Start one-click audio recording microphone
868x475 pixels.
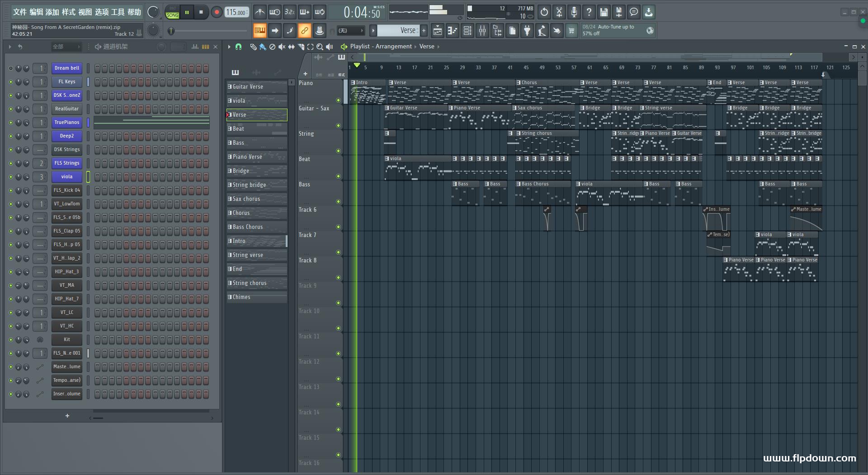(x=574, y=12)
